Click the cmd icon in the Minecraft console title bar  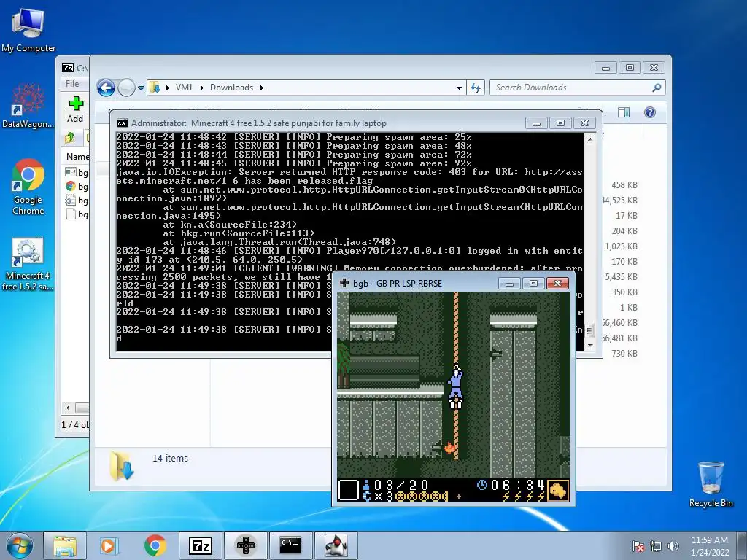tap(123, 123)
